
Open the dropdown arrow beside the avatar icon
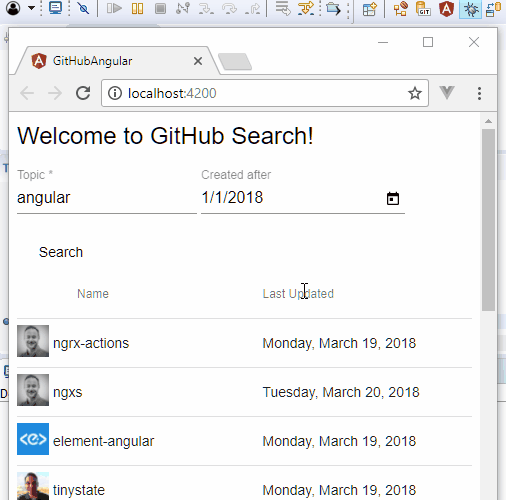pyautogui.click(x=31, y=8)
